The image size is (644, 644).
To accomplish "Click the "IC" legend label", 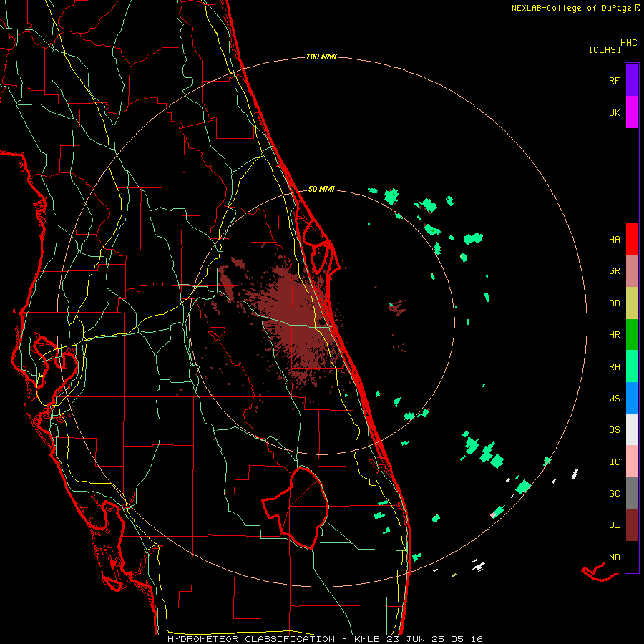I will point(614,462).
